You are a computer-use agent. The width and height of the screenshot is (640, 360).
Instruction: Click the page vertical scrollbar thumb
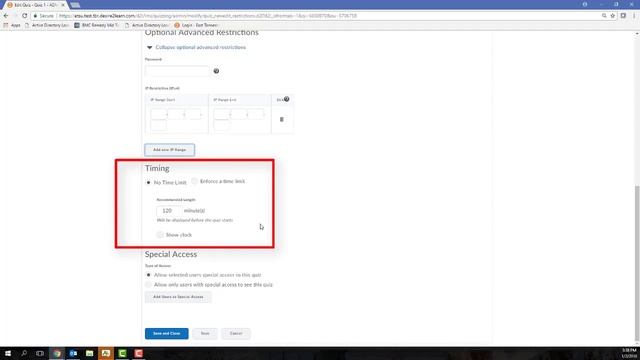(x=637, y=263)
